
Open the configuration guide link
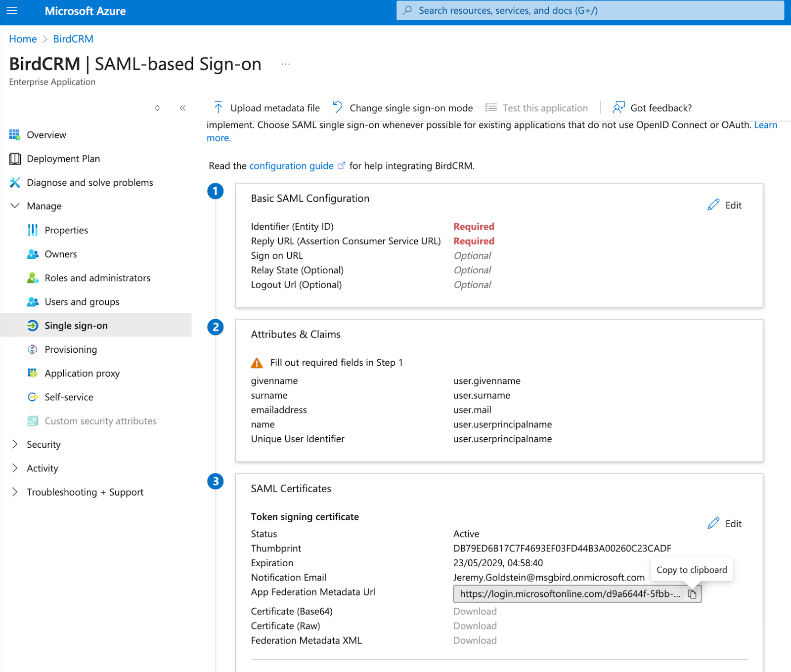(291, 166)
